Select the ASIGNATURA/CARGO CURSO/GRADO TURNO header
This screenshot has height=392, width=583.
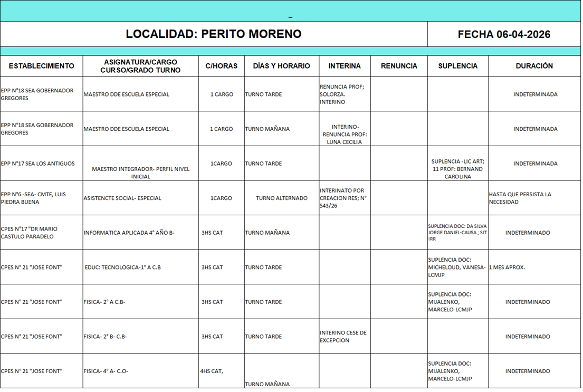[140, 66]
